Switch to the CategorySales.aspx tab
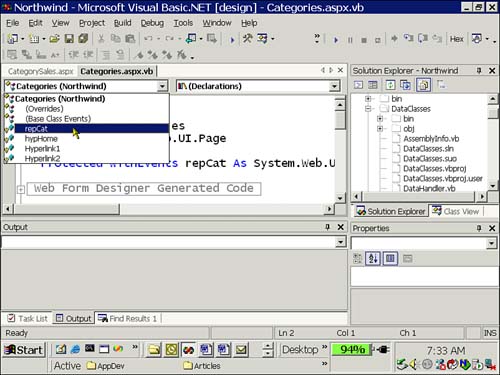The image size is (500, 375). 40,71
